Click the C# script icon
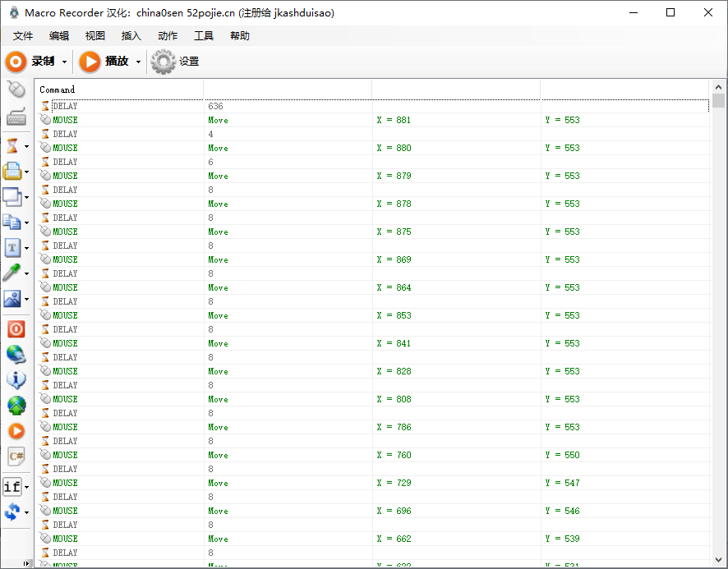Image resolution: width=728 pixels, height=569 pixels. pos(16,456)
